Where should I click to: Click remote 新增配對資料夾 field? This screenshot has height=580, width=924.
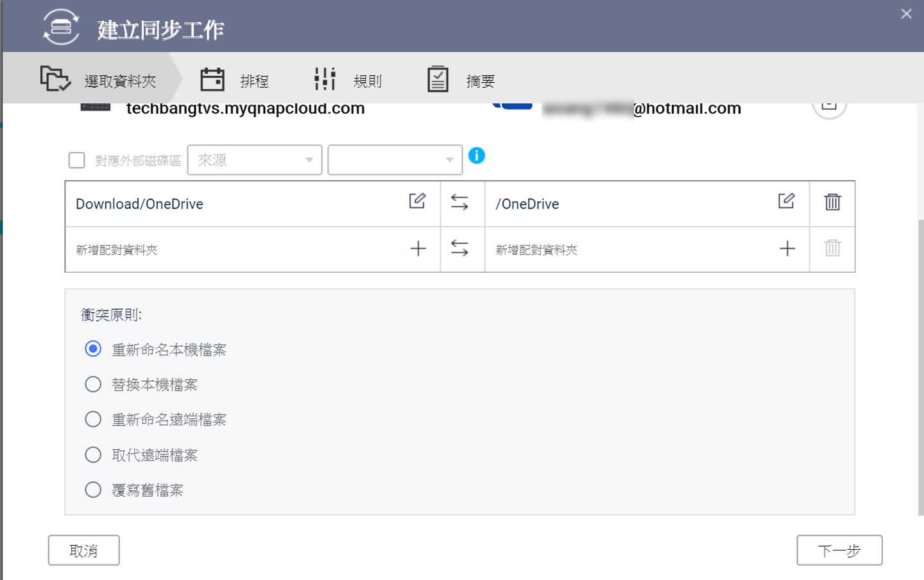pyautogui.click(x=647, y=250)
